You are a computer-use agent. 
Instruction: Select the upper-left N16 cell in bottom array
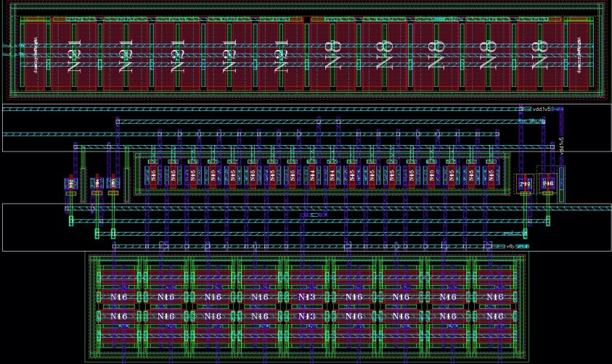(118, 297)
